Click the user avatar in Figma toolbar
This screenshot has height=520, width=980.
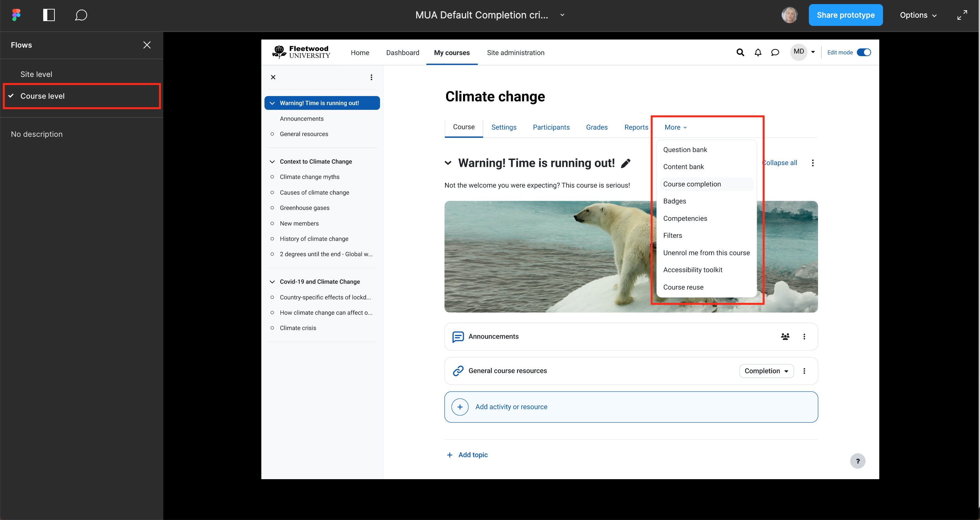[789, 15]
